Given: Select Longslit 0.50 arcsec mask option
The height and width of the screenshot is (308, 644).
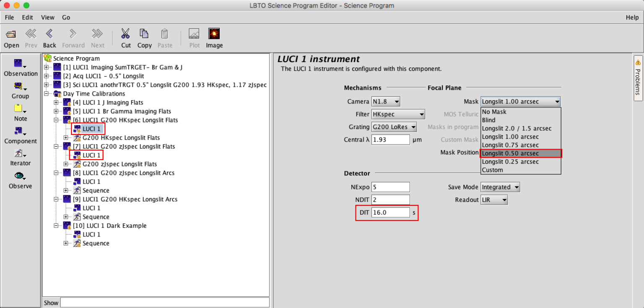Looking at the screenshot, I should coord(520,153).
